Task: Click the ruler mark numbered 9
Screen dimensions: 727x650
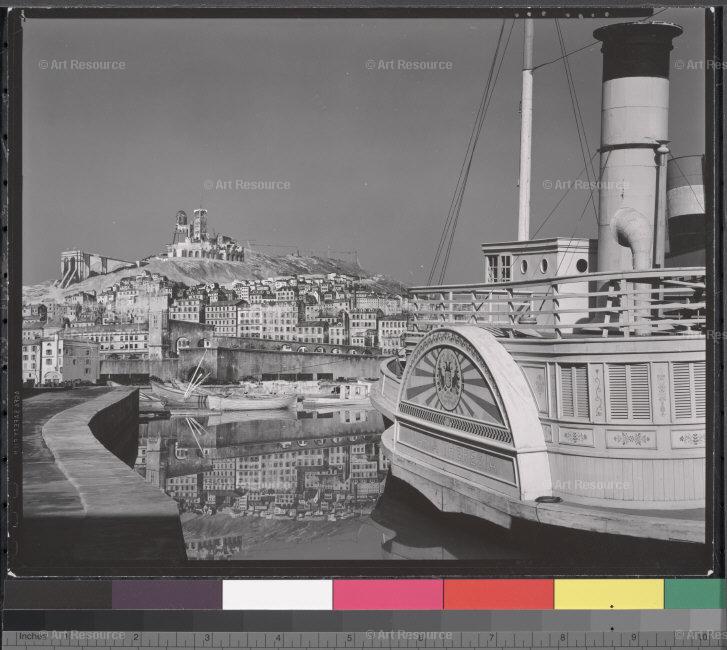Action: [x=633, y=637]
